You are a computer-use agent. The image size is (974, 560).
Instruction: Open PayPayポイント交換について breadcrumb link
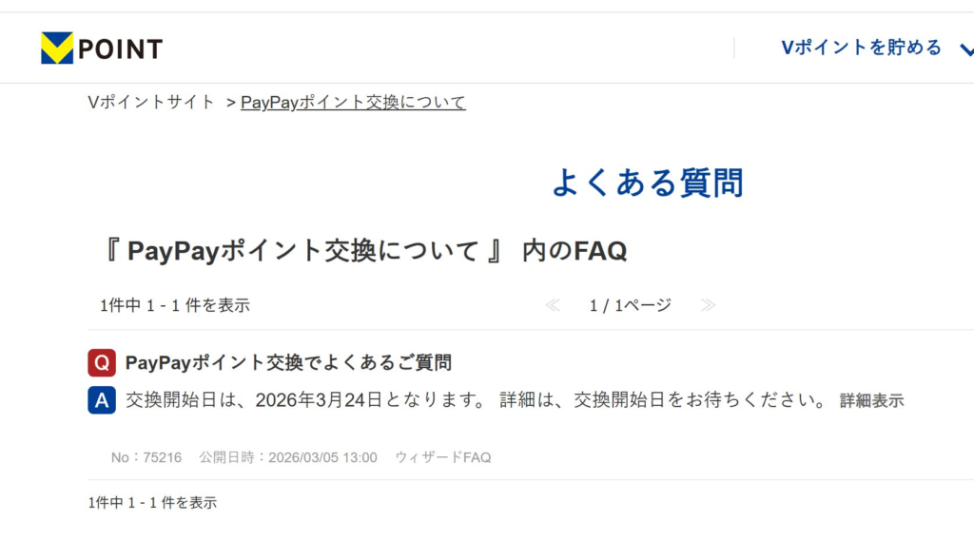[353, 102]
